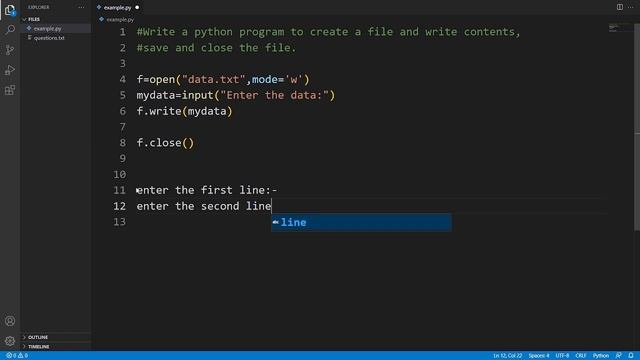Change indentation via Spaces: 4

[x=539, y=356]
